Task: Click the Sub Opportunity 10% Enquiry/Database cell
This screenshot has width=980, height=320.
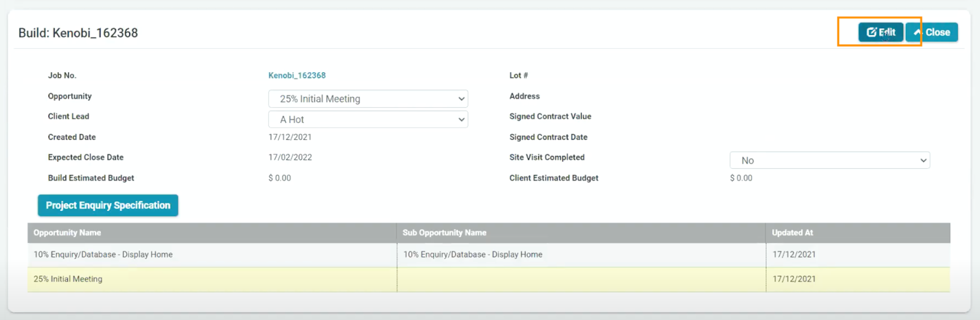Action: coord(473,255)
